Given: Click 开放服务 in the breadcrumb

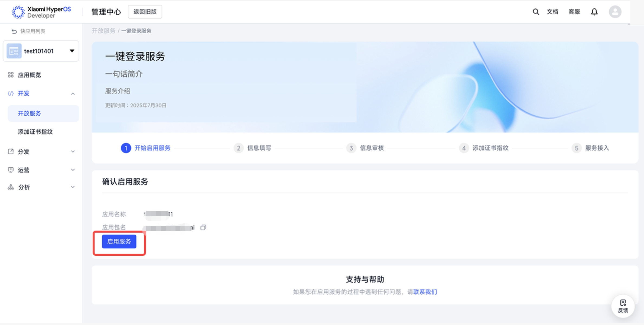Looking at the screenshot, I should (103, 31).
